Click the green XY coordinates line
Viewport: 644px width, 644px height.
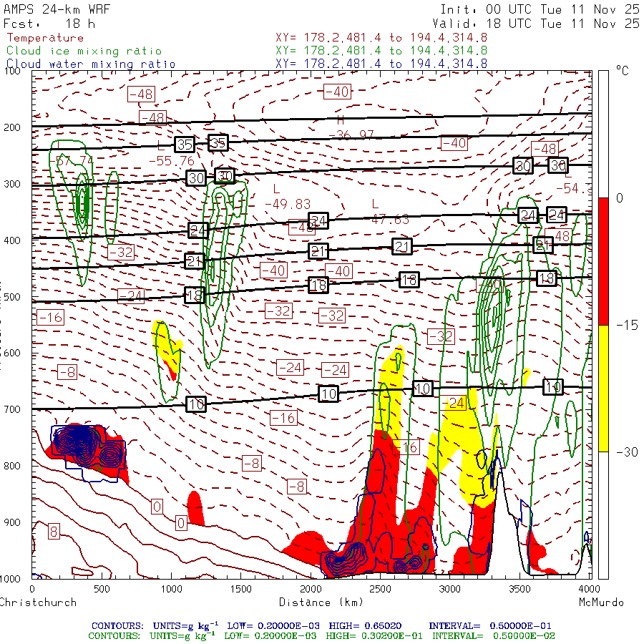381,51
